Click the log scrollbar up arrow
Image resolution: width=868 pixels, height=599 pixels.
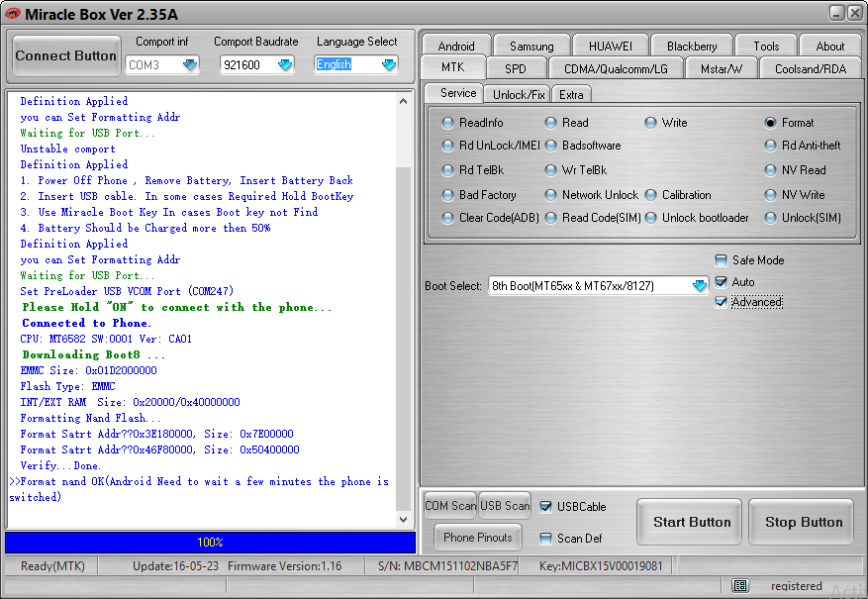pos(403,101)
